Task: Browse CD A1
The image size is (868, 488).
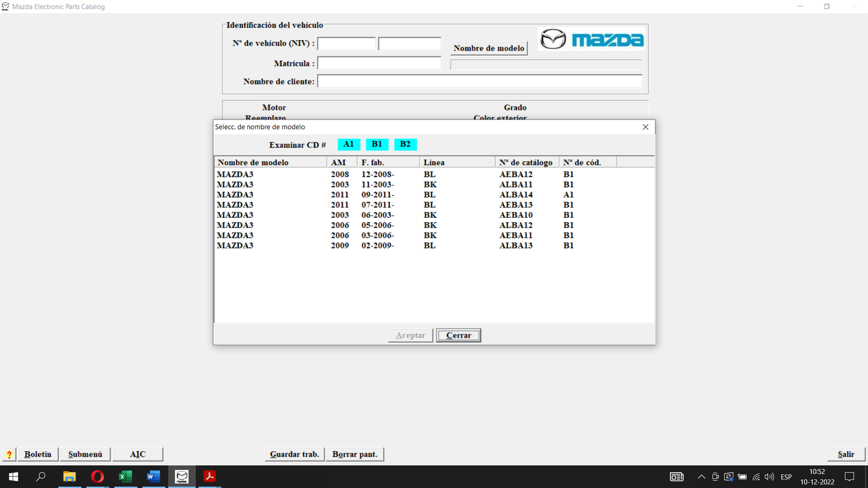Action: pos(349,144)
